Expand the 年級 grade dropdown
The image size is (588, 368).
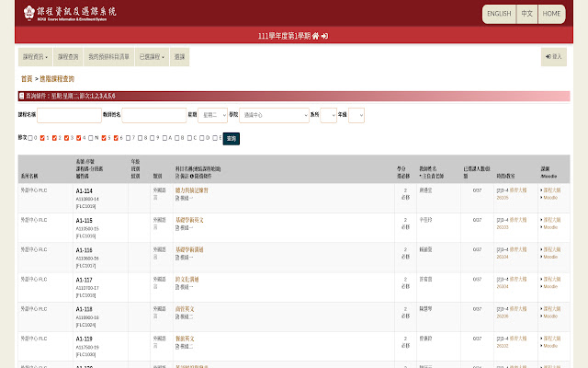[x=356, y=115]
